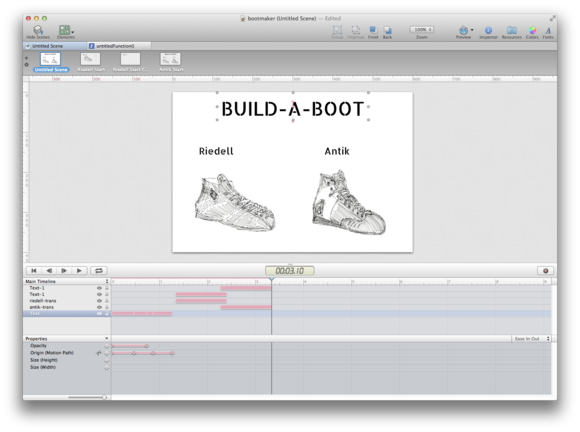Select the Text-1 row directly above riedell-trans
Viewport: 580px width, 432px height.
tap(67, 294)
